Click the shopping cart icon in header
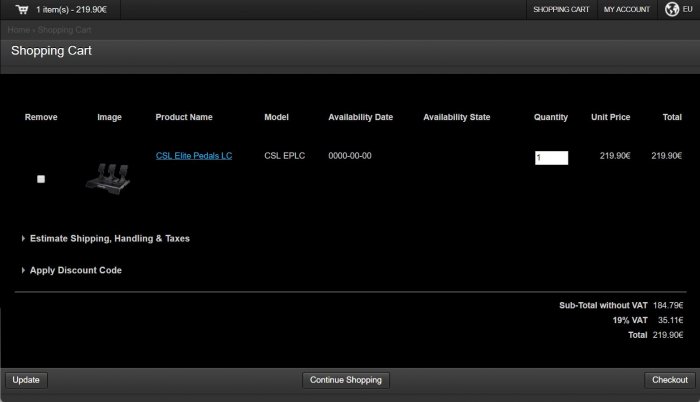 [21, 9]
